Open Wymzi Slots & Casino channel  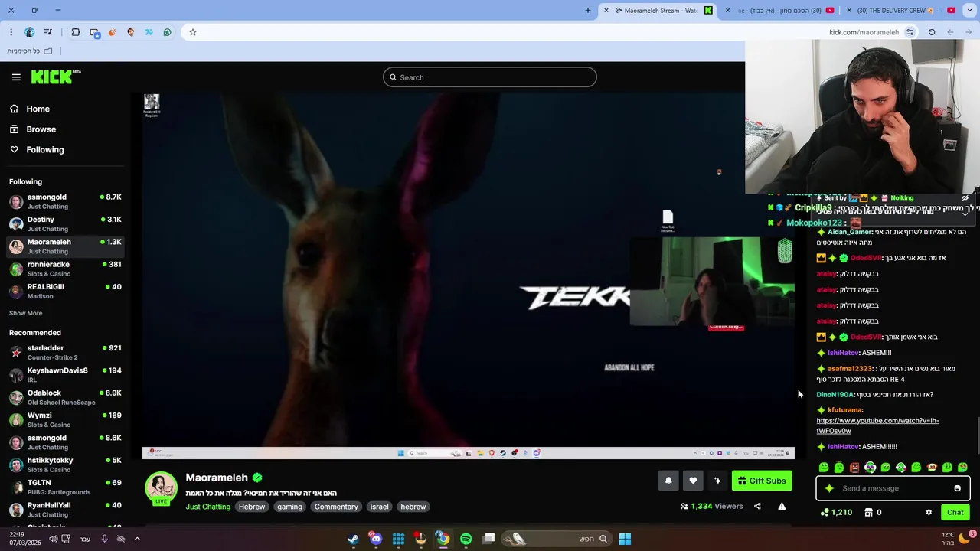click(x=65, y=419)
